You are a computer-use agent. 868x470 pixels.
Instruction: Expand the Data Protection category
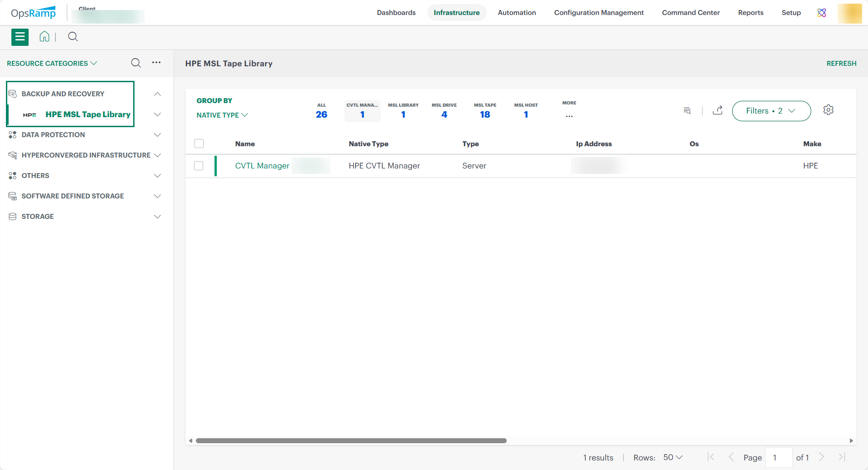(x=157, y=135)
